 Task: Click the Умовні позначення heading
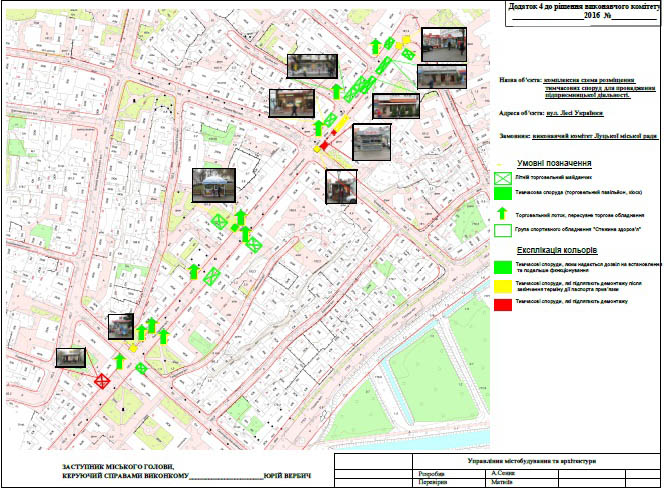[x=554, y=163]
